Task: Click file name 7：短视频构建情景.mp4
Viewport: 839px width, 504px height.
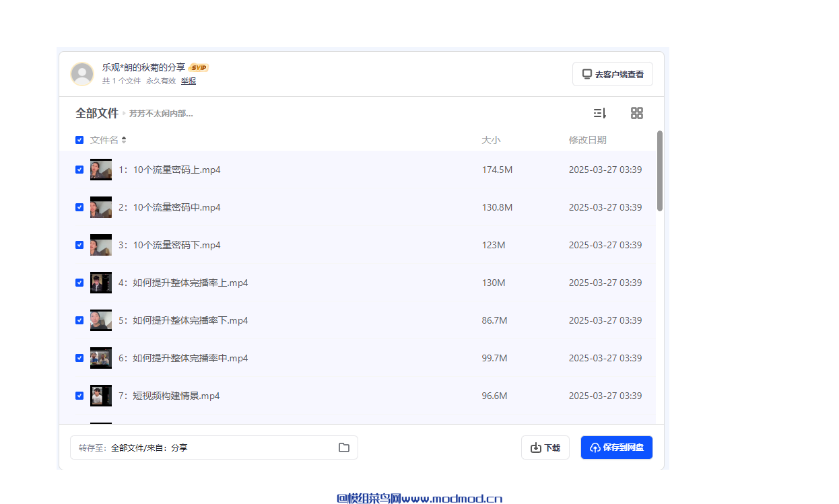Action: (x=169, y=396)
